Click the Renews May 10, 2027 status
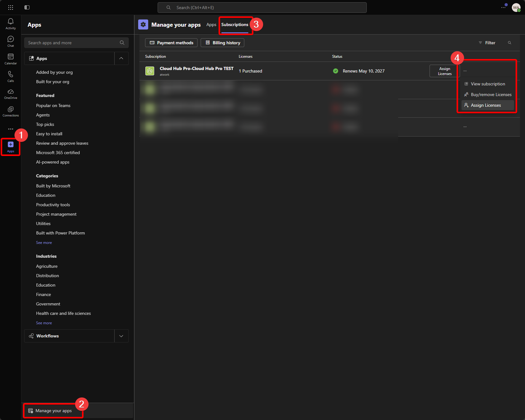Viewport: 525px width, 420px height. pyautogui.click(x=364, y=71)
